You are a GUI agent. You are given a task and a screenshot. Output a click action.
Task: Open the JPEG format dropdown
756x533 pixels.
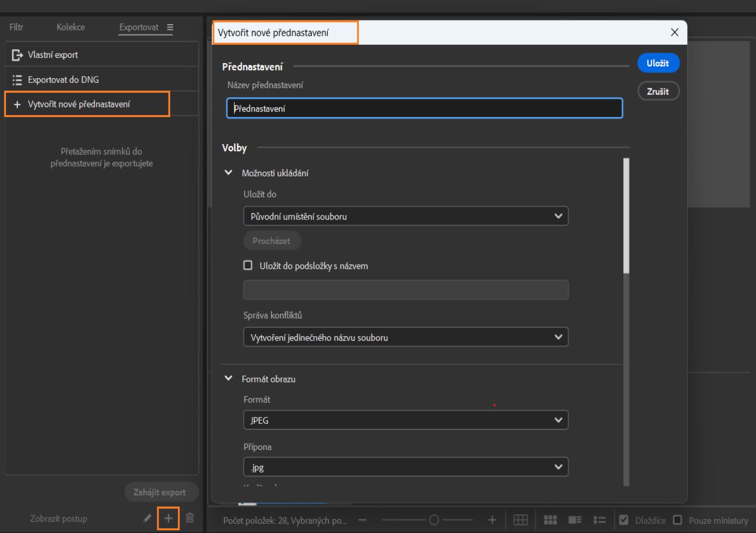click(x=406, y=420)
